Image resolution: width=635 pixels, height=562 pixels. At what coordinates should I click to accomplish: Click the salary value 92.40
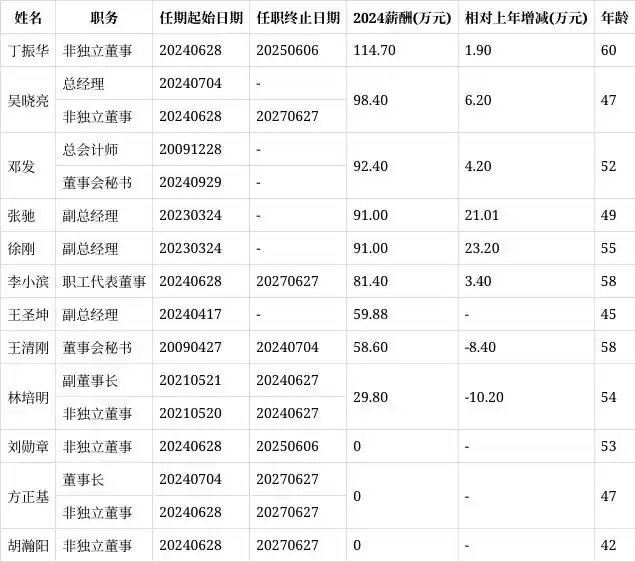(371, 166)
